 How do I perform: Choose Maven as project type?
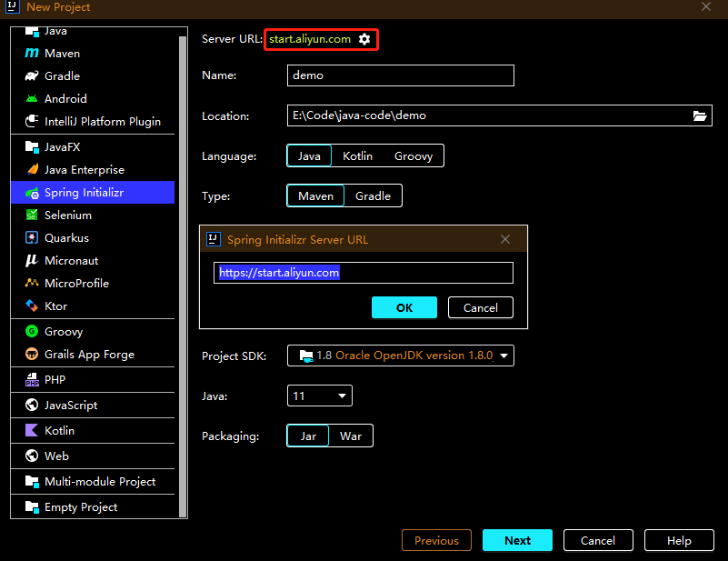coord(315,196)
